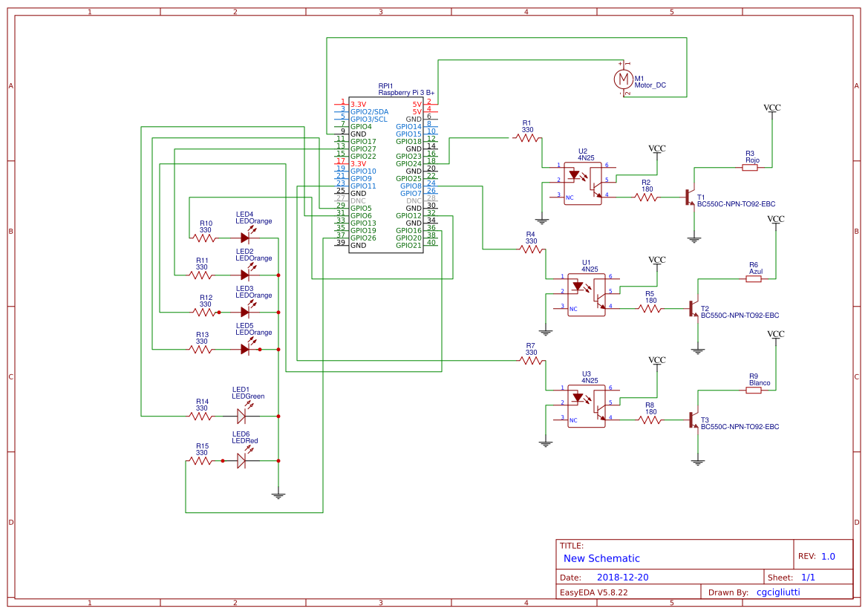Click the 'GPIO3/SCL' pin label
868x614 pixels.
coord(369,119)
